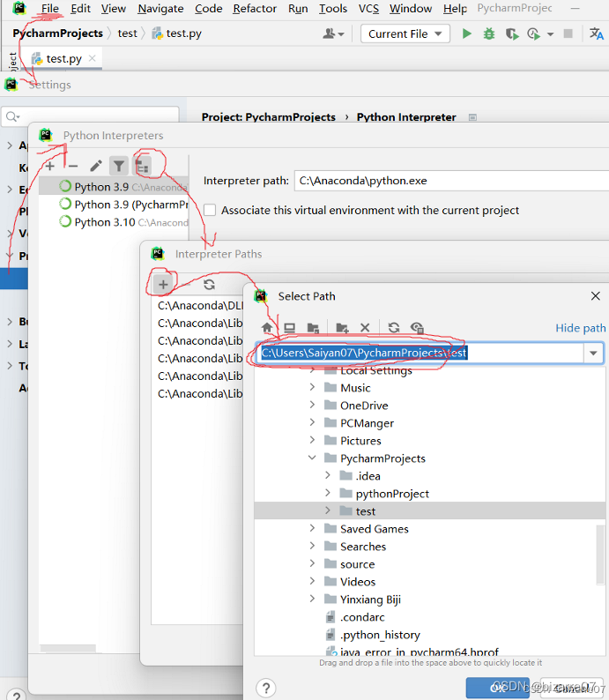Close the test.py tab
Screen dimensions: 609x700
coord(93,58)
